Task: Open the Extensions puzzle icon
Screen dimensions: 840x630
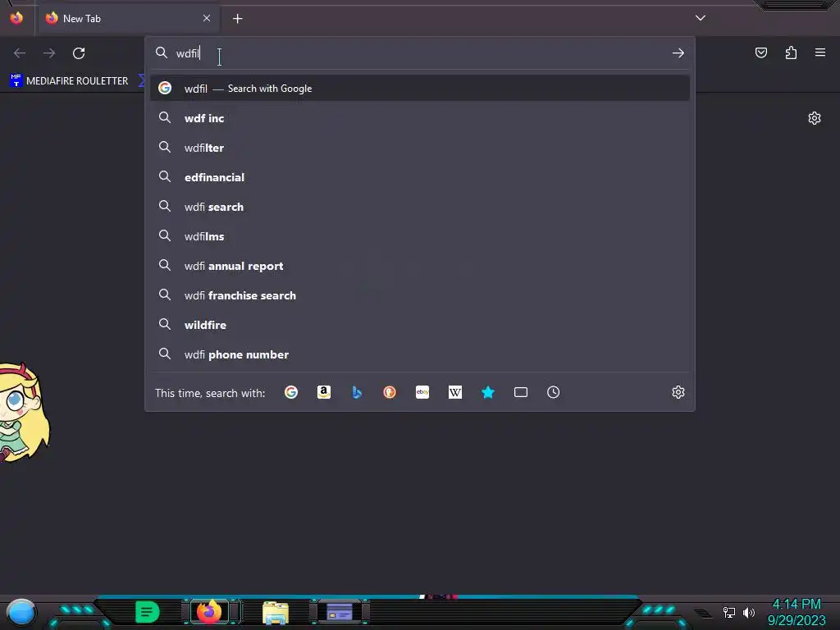Action: coord(792,52)
